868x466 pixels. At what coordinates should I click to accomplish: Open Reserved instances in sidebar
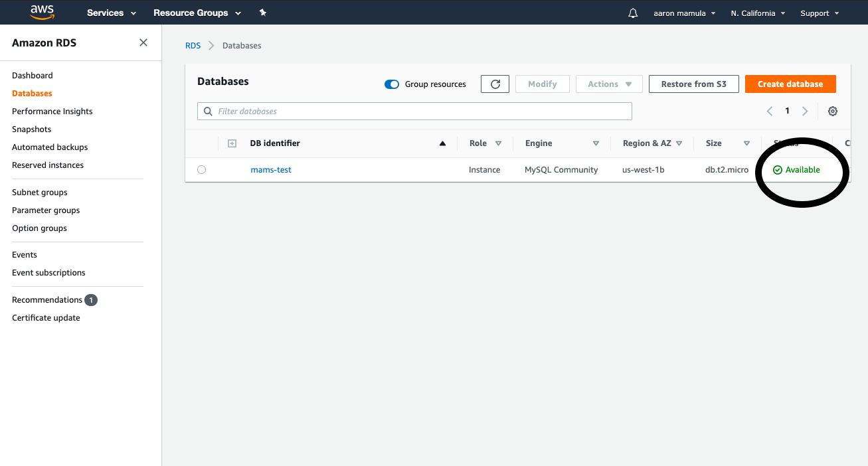(48, 165)
